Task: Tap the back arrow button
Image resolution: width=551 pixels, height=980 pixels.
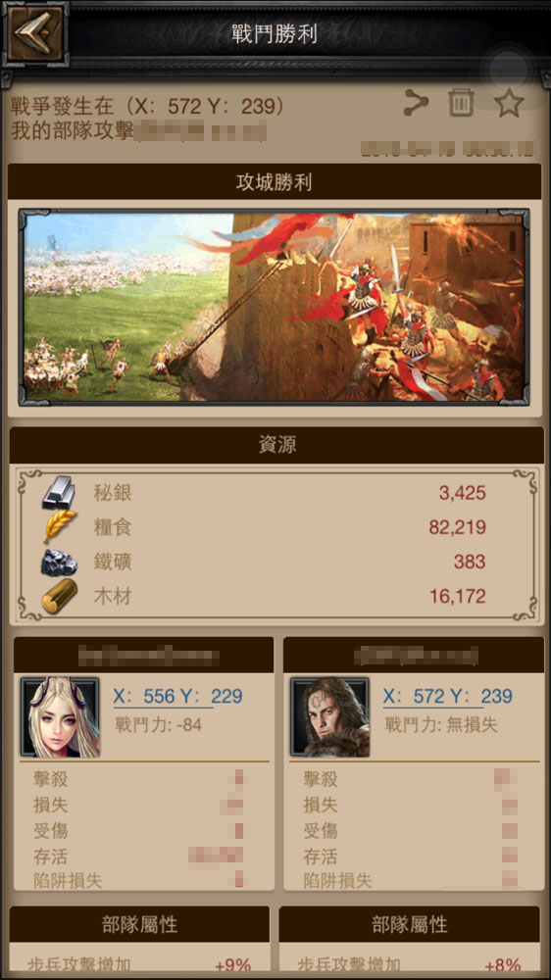Action: [x=35, y=33]
